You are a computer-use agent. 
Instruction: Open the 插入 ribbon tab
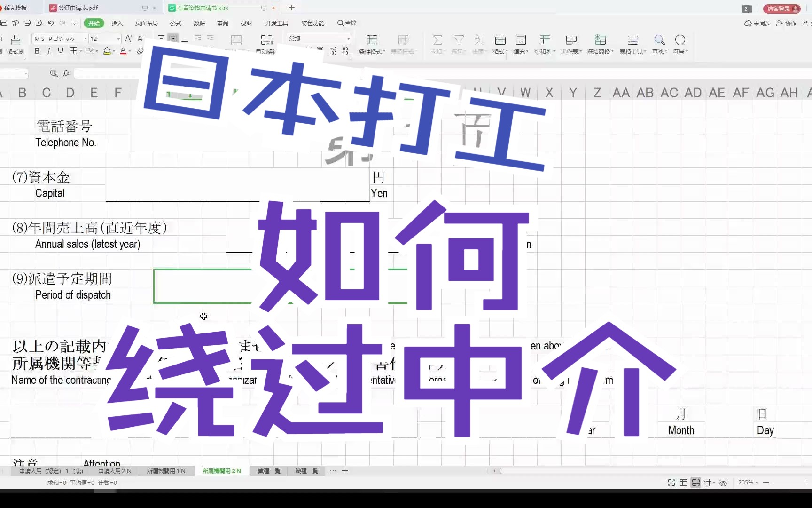[x=117, y=23]
